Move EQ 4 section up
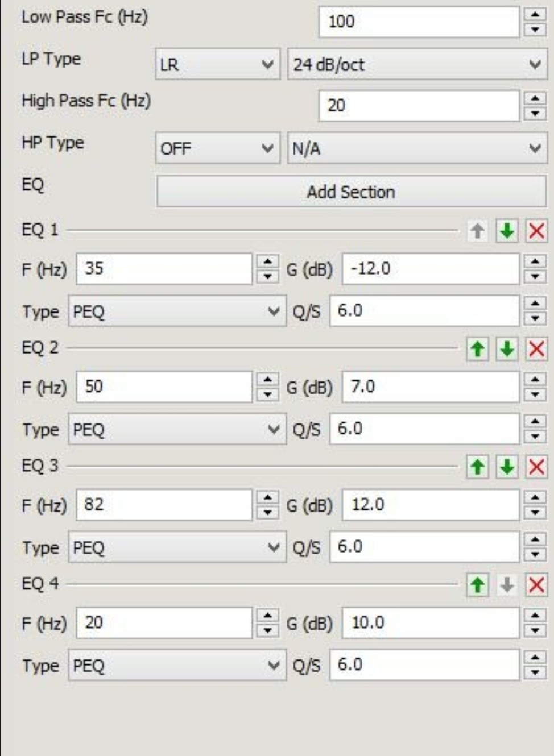This screenshot has height=756, width=554. click(x=478, y=585)
